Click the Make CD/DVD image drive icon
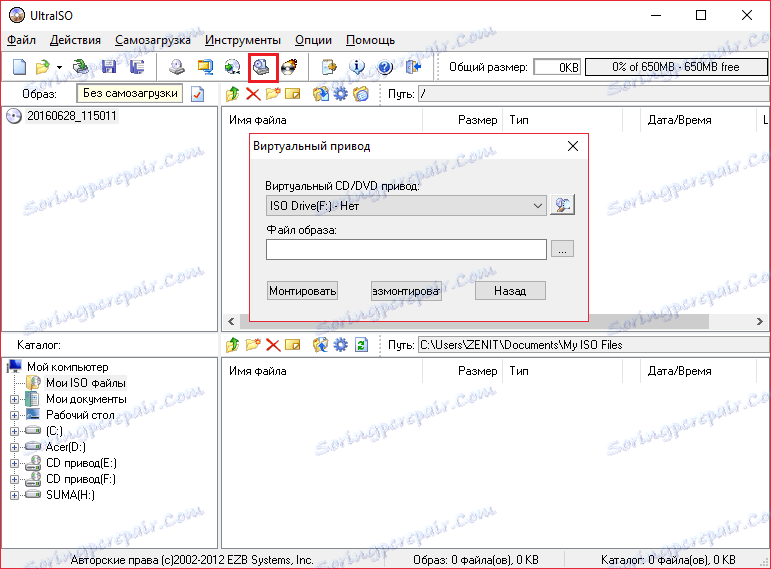This screenshot has width=771, height=569. [177, 67]
